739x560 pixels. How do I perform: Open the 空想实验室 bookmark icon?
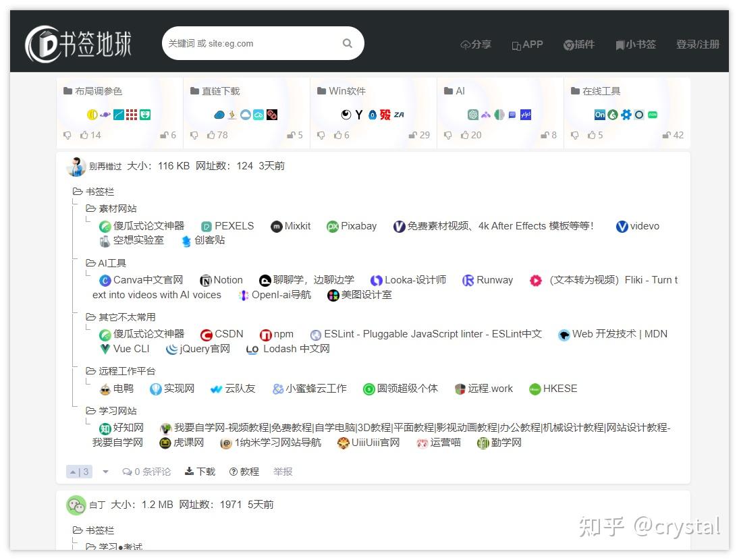105,241
